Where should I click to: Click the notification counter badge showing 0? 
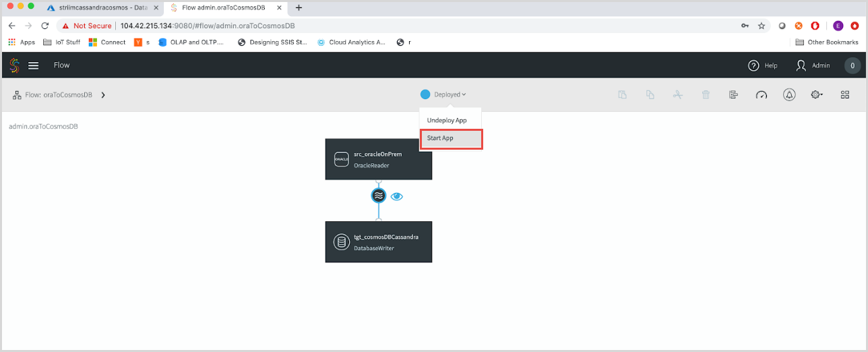click(852, 65)
